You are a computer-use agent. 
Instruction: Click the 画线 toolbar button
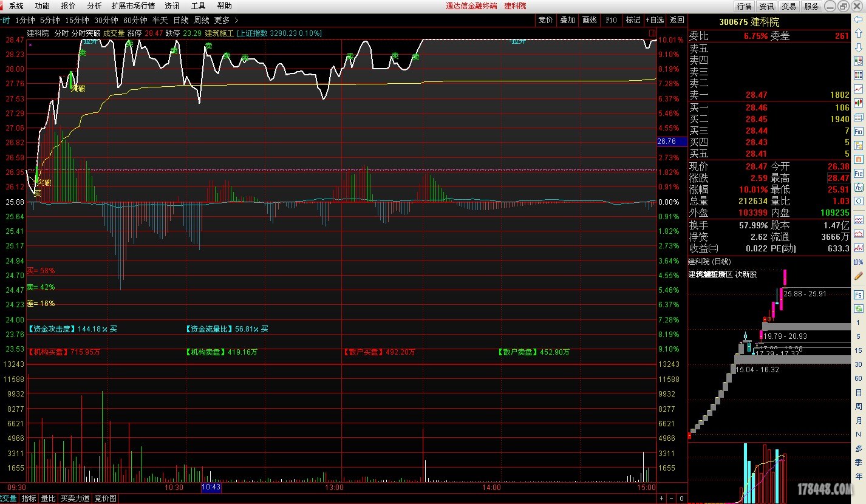[x=590, y=20]
